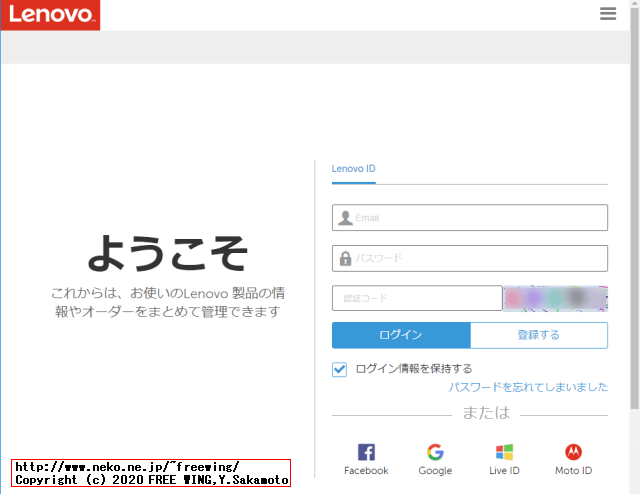Viewport: 640px width, 494px height.
Task: Sign in with Live ID Windows icon
Action: coord(504,452)
